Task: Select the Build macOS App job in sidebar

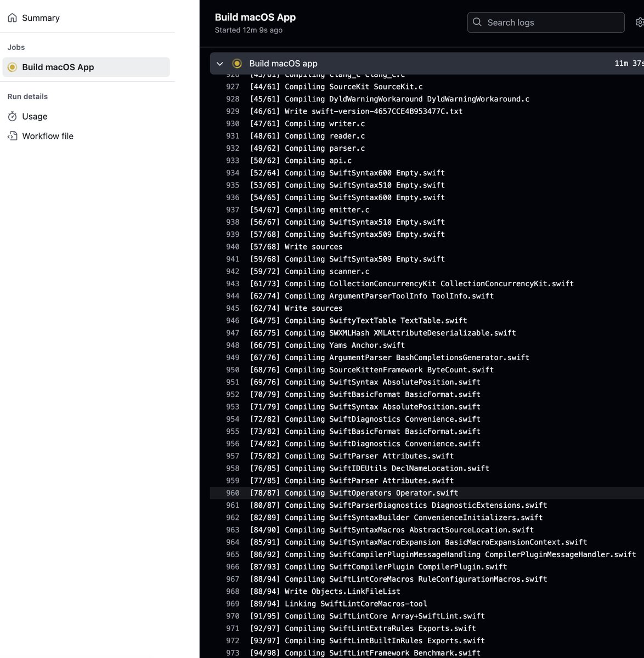Action: pyautogui.click(x=86, y=67)
